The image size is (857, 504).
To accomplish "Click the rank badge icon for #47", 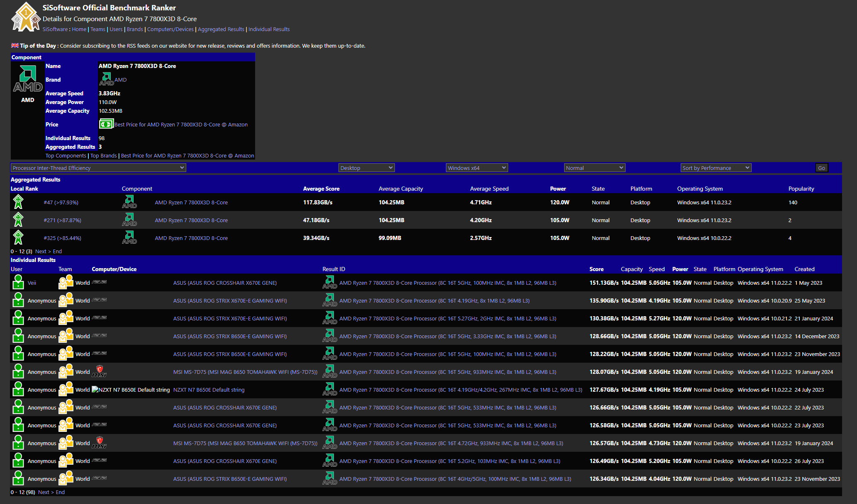I will (18, 202).
